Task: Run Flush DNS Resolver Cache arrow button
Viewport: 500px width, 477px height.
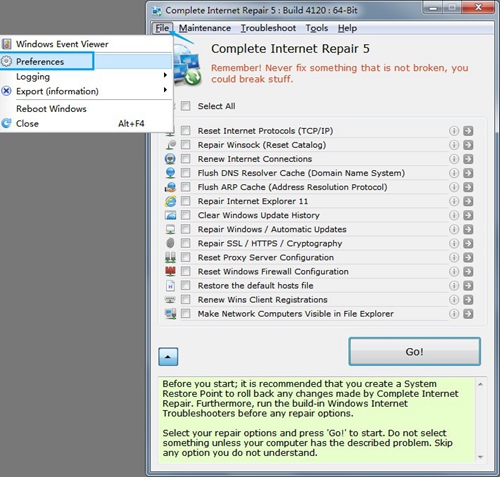Action: pos(468,173)
